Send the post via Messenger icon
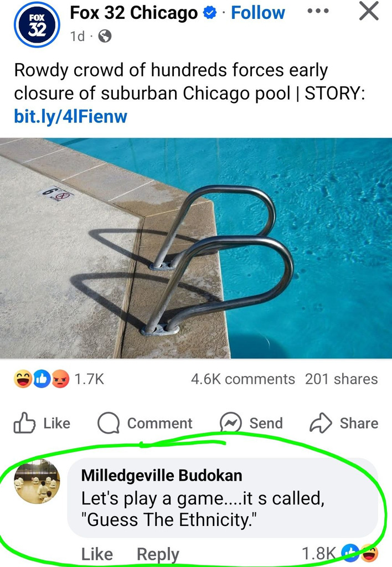This screenshot has width=392, height=567. coord(251,422)
